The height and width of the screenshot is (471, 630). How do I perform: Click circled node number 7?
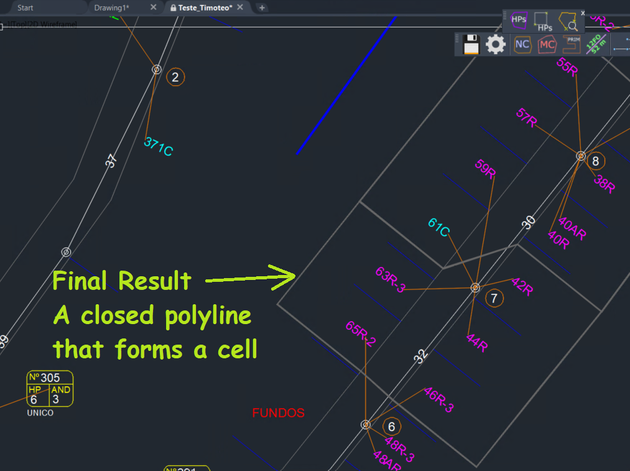pyautogui.click(x=493, y=298)
